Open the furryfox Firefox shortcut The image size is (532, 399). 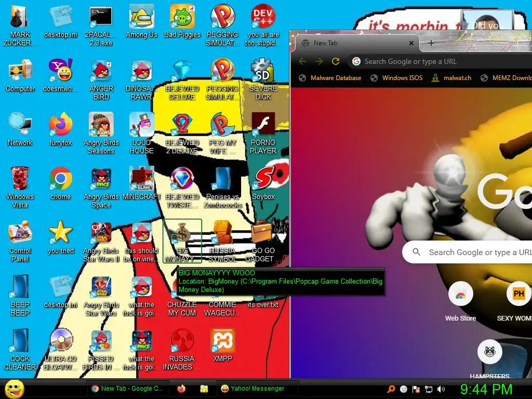pos(61,129)
